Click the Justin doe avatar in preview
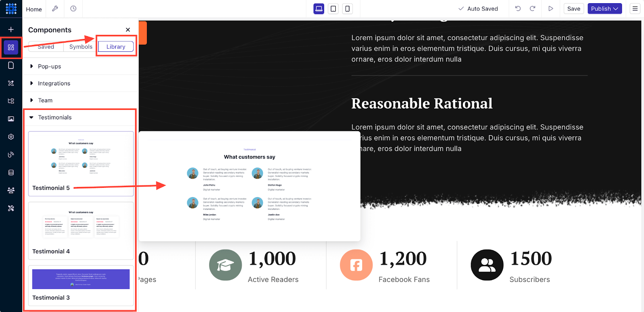This screenshot has width=644, height=312. [258, 203]
